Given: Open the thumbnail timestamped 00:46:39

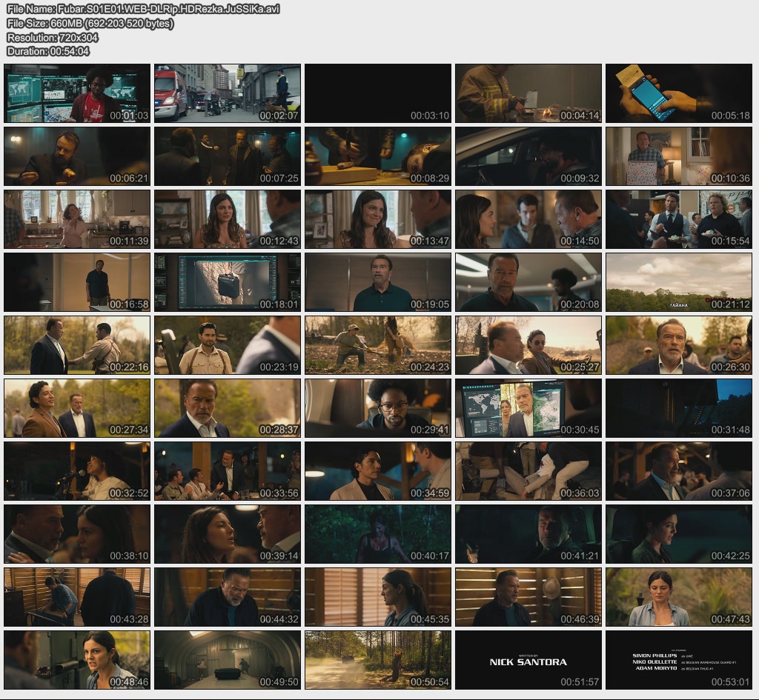Looking at the screenshot, I should [x=528, y=597].
